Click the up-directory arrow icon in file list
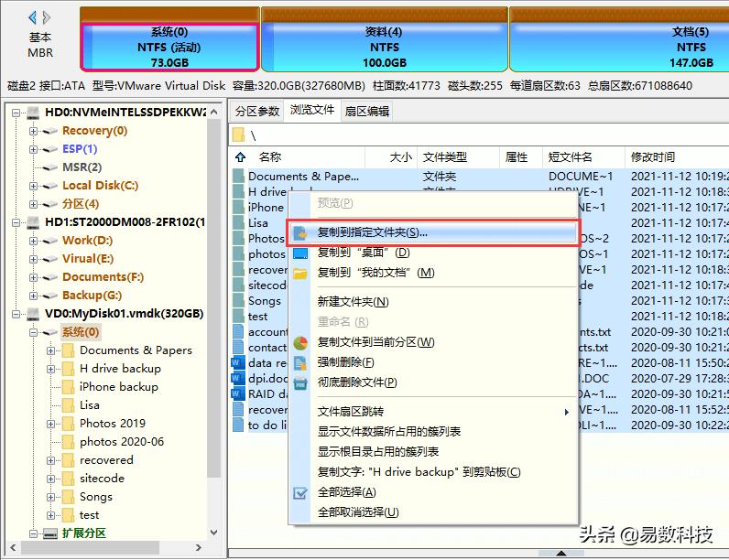Image resolution: width=729 pixels, height=560 pixels. [240, 157]
